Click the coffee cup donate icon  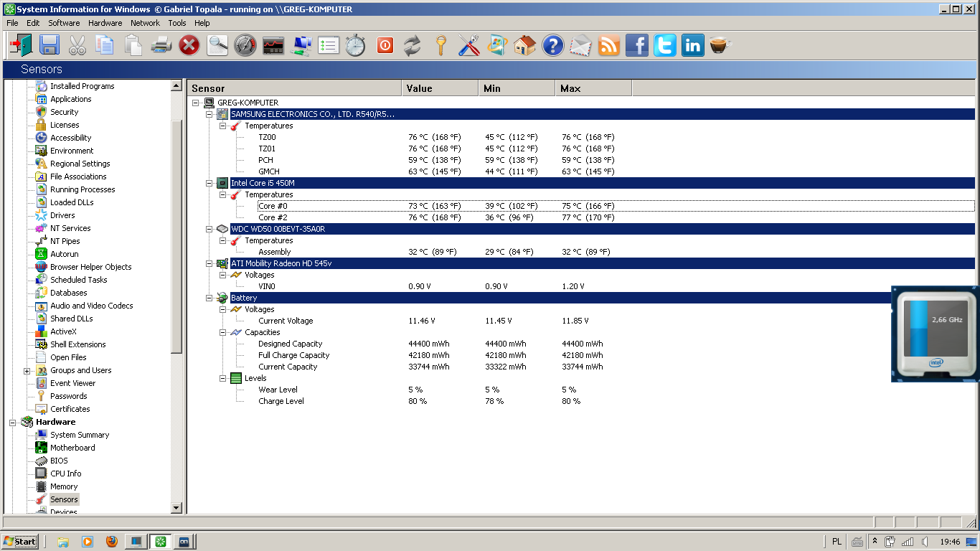[720, 46]
